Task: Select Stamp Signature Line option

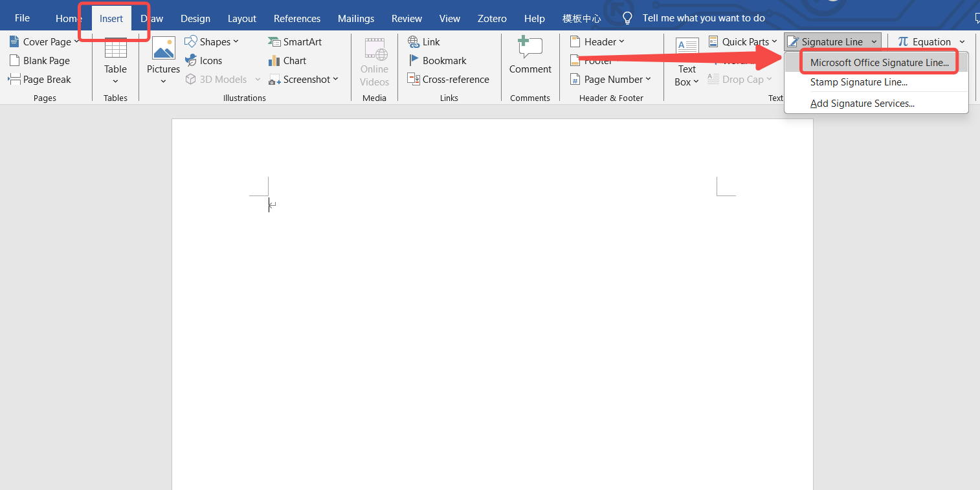Action: point(858,82)
